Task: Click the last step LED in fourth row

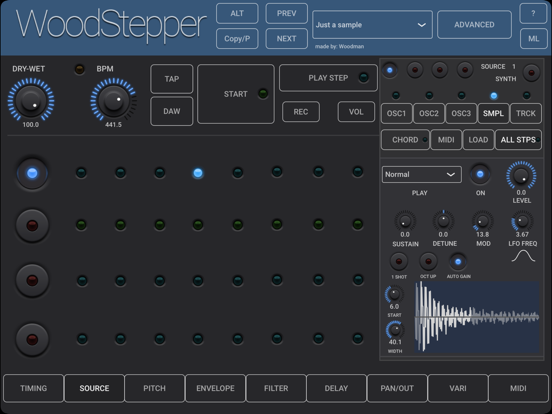Action: click(358, 338)
